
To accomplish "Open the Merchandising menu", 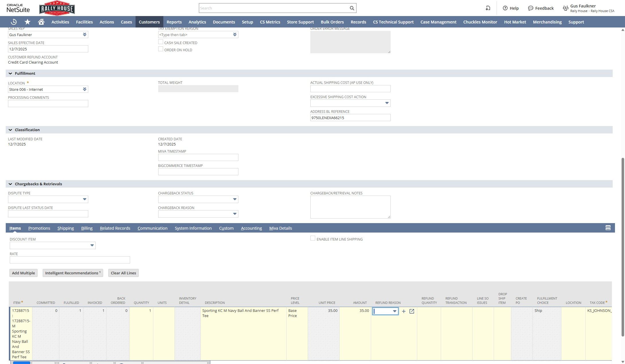I will [547, 22].
